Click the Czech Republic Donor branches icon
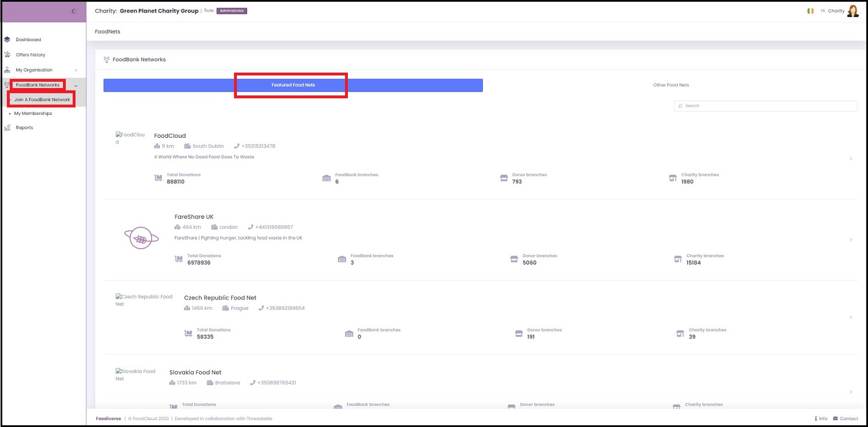This screenshot has height=427, width=868. 519,334
